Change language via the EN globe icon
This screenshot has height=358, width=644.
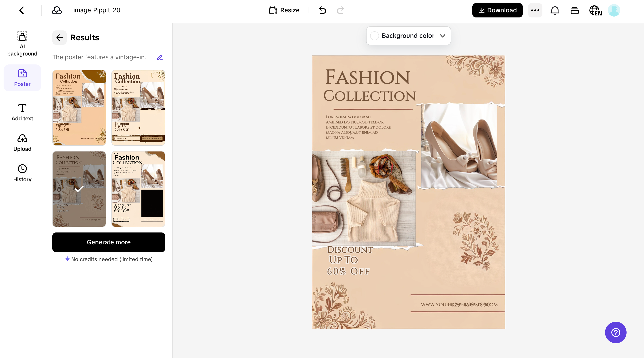pyautogui.click(x=595, y=11)
